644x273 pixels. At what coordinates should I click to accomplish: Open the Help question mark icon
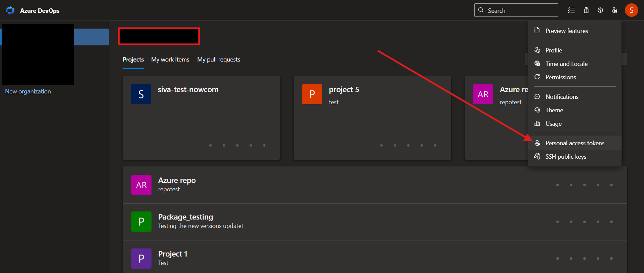coord(600,10)
